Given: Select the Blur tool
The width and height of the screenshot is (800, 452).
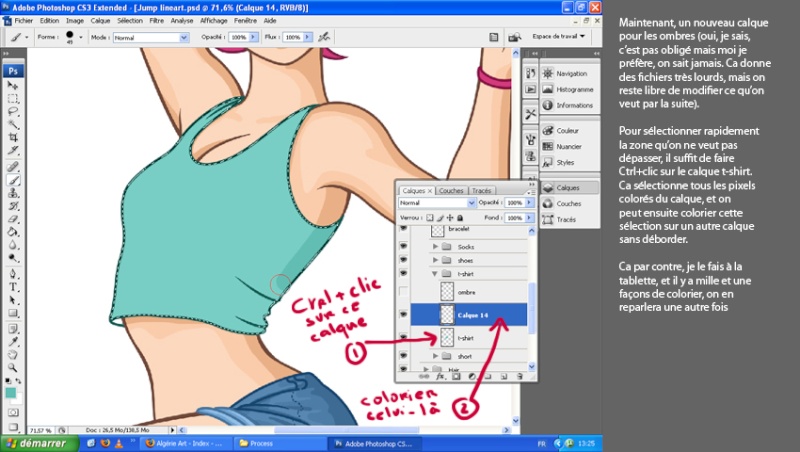Looking at the screenshot, I should [x=13, y=245].
